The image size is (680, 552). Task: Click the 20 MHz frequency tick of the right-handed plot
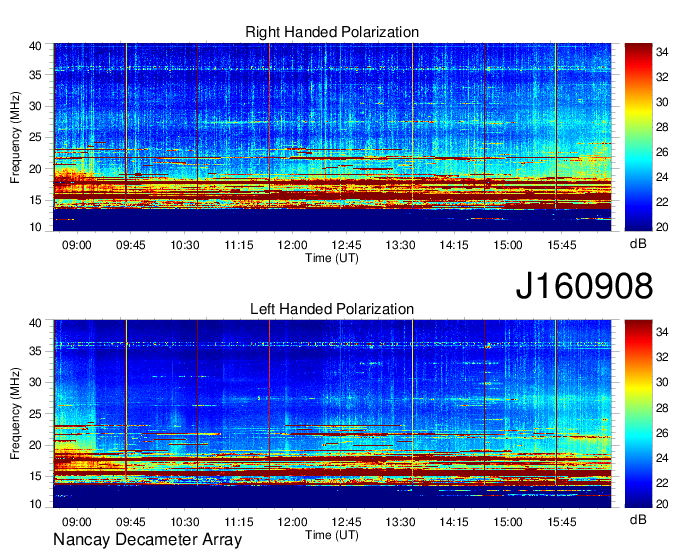click(35, 169)
